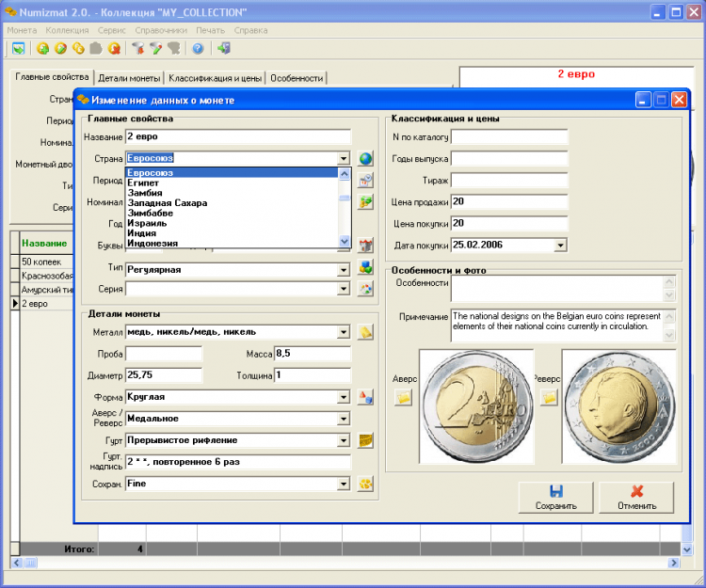Open countries reference via globe icon
The image size is (706, 588).
tap(365, 158)
